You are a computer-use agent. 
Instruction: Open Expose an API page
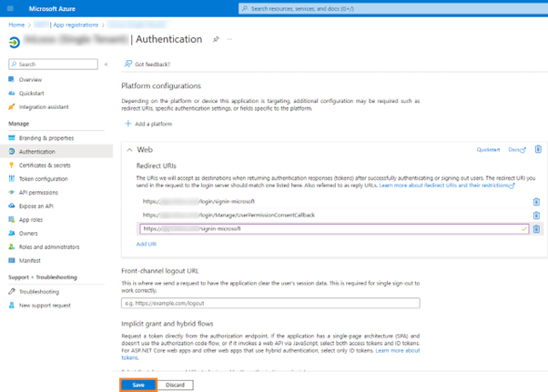click(36, 206)
